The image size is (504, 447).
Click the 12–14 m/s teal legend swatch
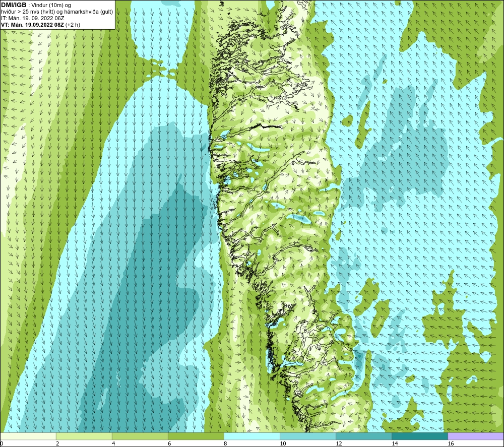(x=364, y=436)
